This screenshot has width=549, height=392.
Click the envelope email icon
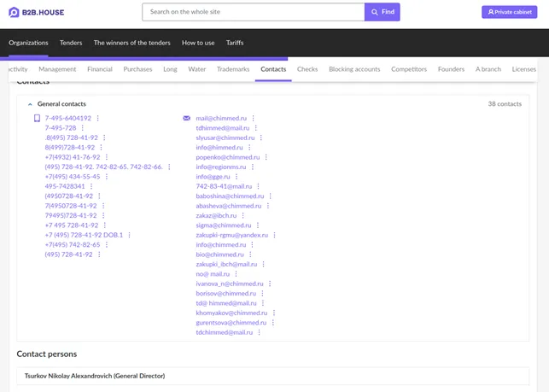[186, 119]
